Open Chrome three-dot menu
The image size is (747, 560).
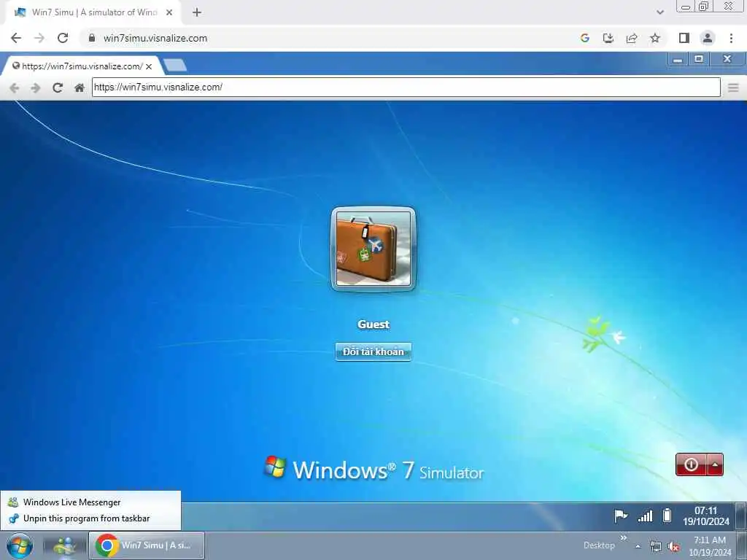[x=731, y=38]
